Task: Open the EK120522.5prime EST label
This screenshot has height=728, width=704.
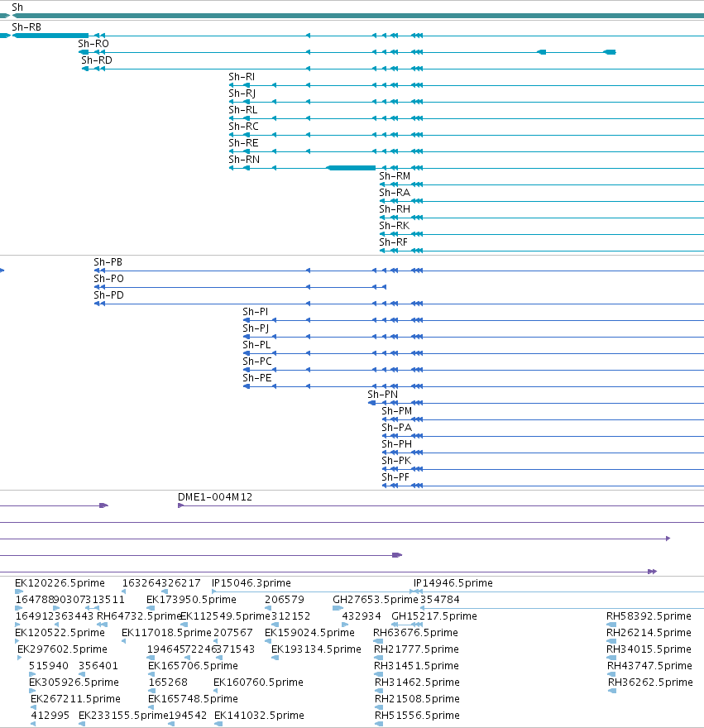Action: (60, 633)
